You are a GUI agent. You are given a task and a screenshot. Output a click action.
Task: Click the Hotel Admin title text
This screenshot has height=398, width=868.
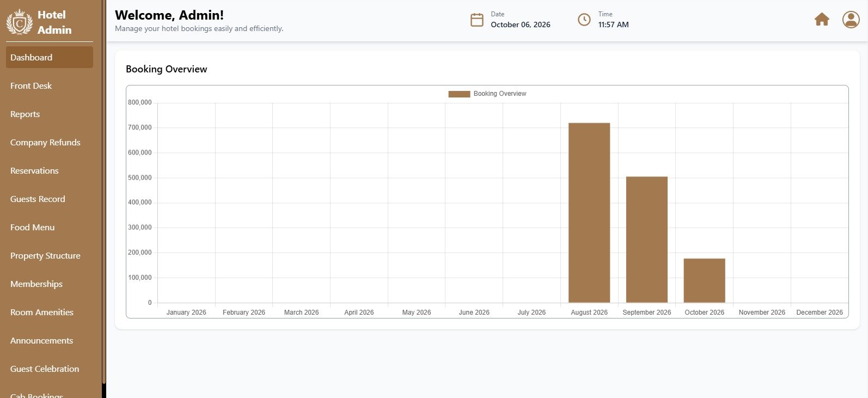point(54,22)
